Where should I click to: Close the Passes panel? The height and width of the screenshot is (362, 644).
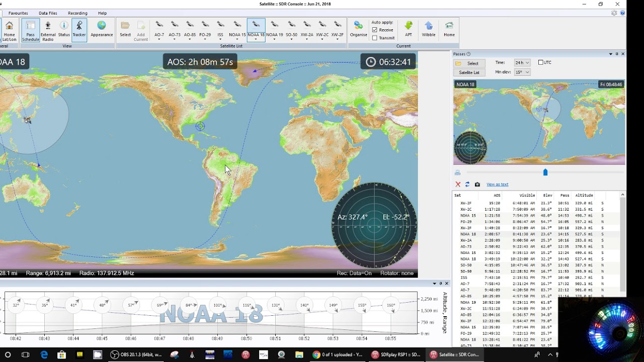pos(623,54)
